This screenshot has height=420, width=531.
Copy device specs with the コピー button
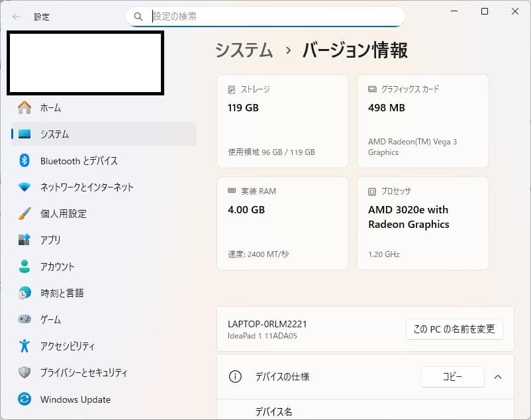(x=452, y=376)
